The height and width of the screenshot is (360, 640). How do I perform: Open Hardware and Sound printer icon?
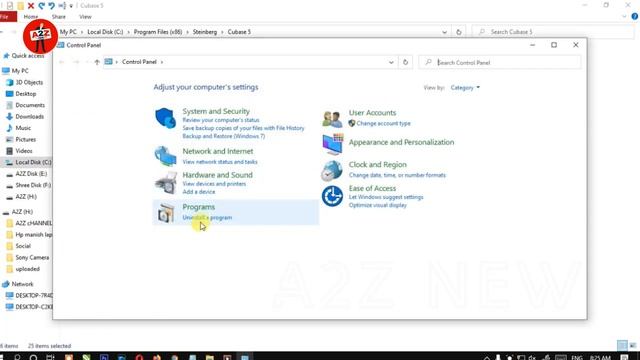[x=166, y=183]
